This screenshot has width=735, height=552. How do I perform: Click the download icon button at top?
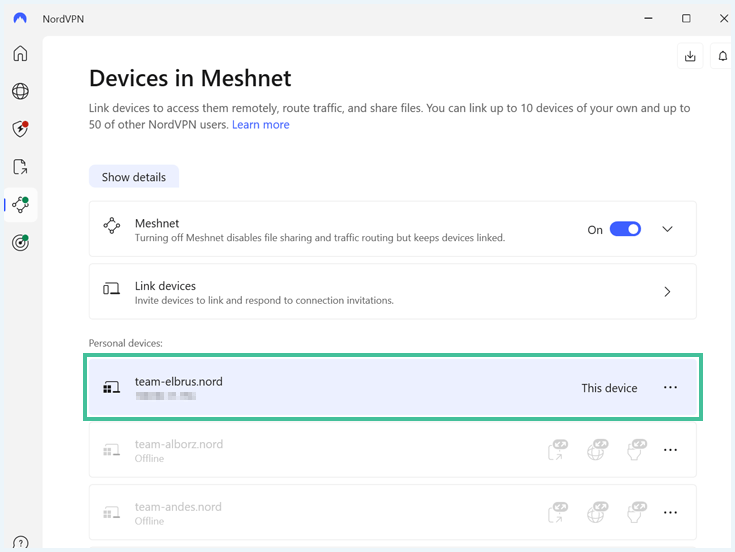click(x=690, y=56)
